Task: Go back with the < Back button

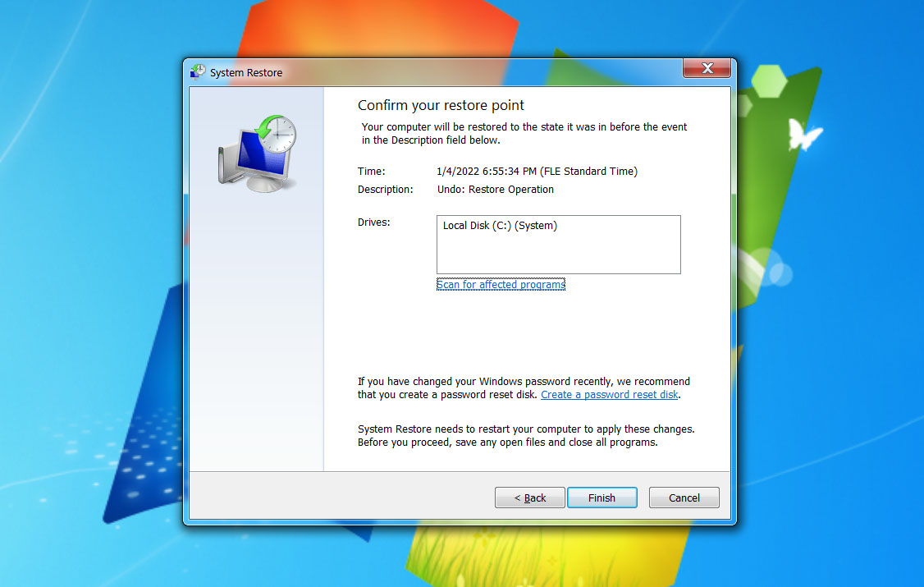Action: 530,498
